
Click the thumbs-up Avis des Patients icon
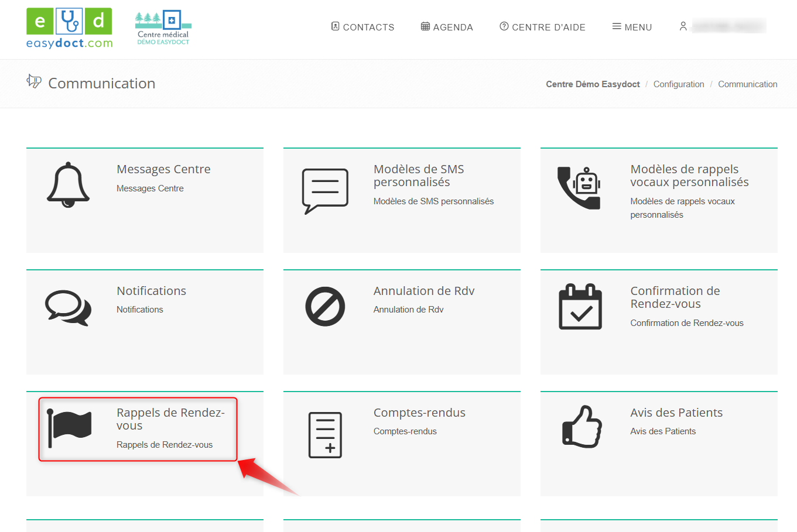click(x=581, y=427)
